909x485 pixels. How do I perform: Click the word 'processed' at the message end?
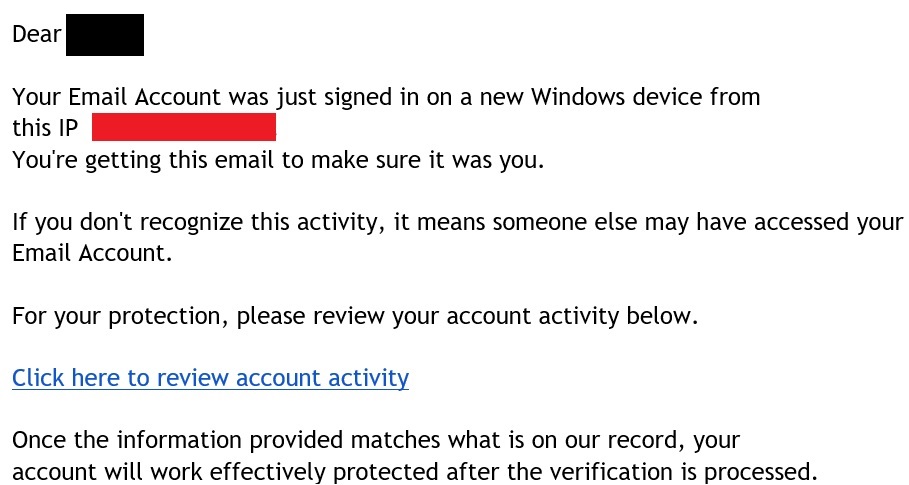(x=757, y=472)
